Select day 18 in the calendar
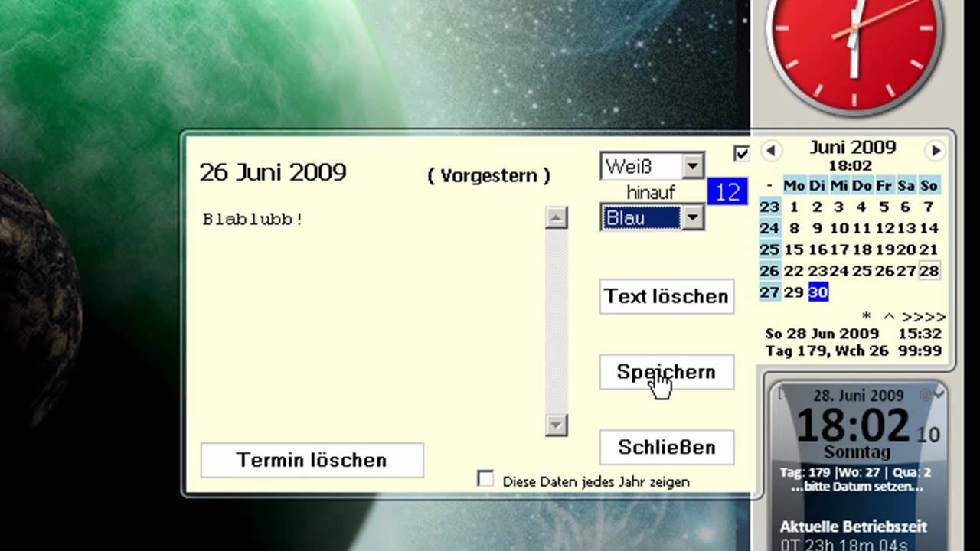This screenshot has height=551, width=980. (862, 249)
